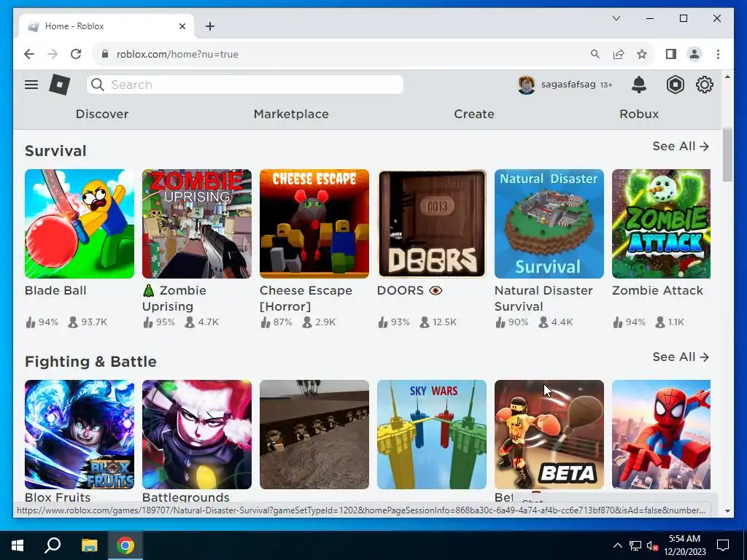Select the Home - Roblox browser tab
The width and height of the screenshot is (747, 560).
[106, 26]
